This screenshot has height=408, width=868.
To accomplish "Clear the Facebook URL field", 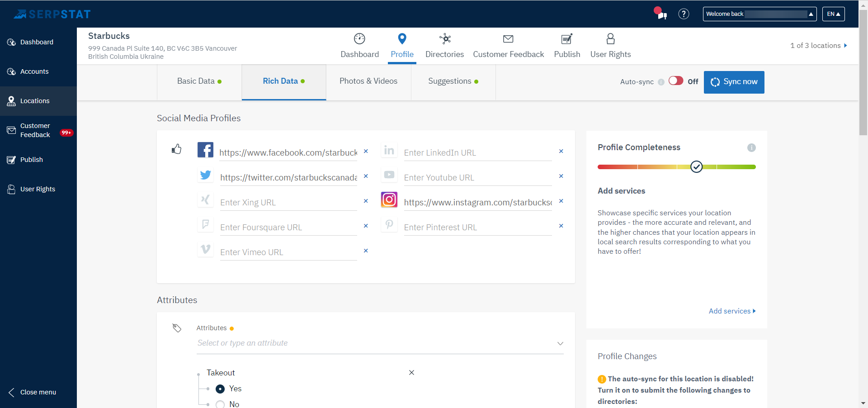I will point(366,151).
